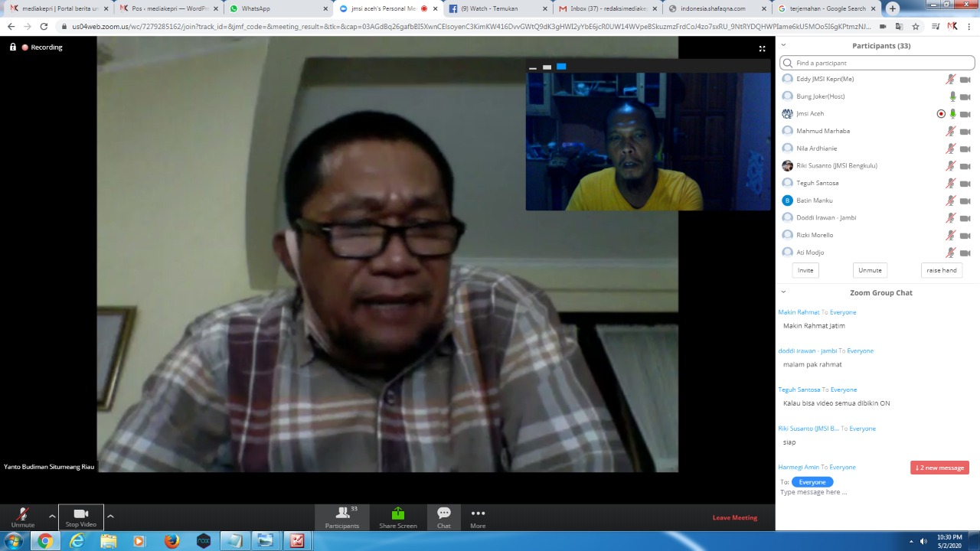
Task: Click Leave Meeting
Action: (x=734, y=517)
